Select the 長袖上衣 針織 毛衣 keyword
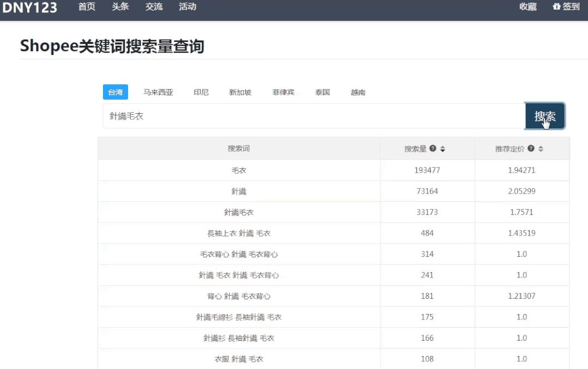 click(239, 233)
